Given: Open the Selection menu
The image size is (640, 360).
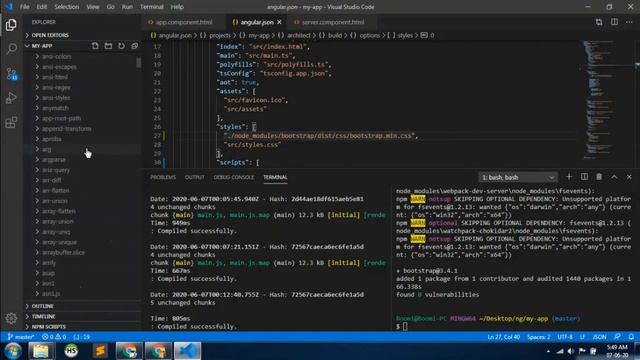Looking at the screenshot, I should click(x=67, y=7).
